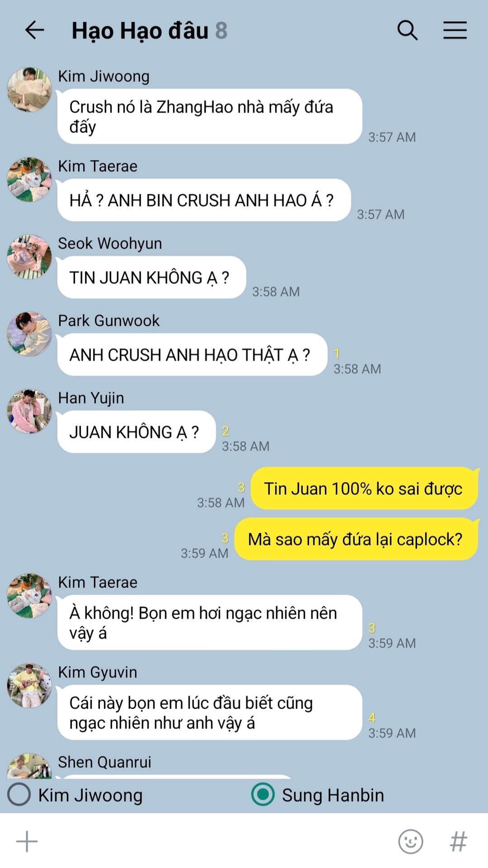The image size is (488, 868).
Task: Open Park Gunwook's profile avatar
Action: click(x=29, y=334)
